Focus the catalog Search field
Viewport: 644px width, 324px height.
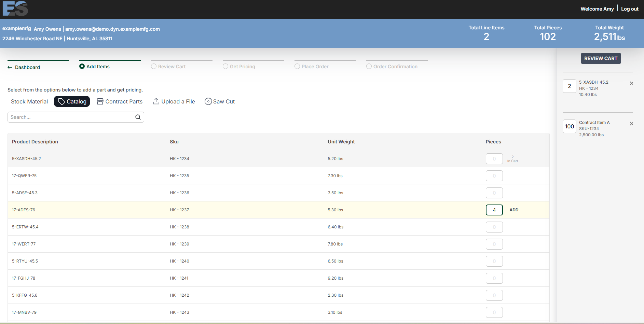(x=76, y=117)
